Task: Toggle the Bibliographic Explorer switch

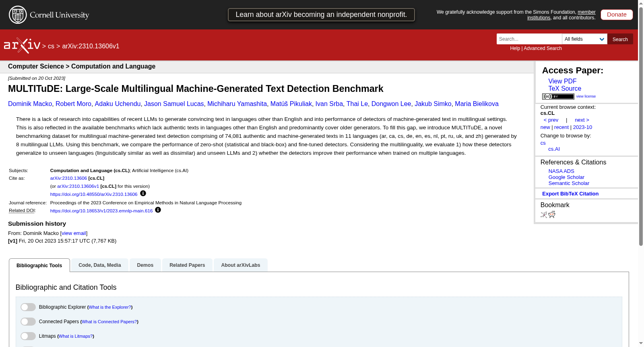Action: coord(28,307)
